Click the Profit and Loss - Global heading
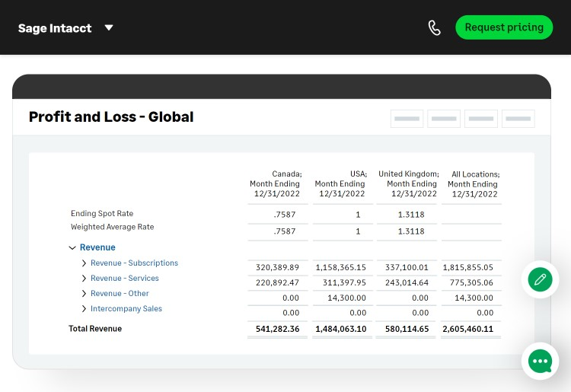This screenshot has width=571, height=392. click(x=111, y=117)
